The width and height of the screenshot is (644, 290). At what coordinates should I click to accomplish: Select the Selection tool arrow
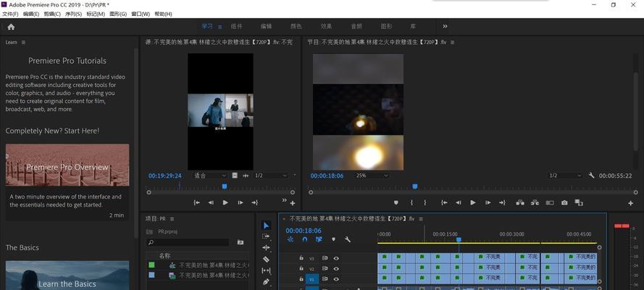tap(266, 225)
